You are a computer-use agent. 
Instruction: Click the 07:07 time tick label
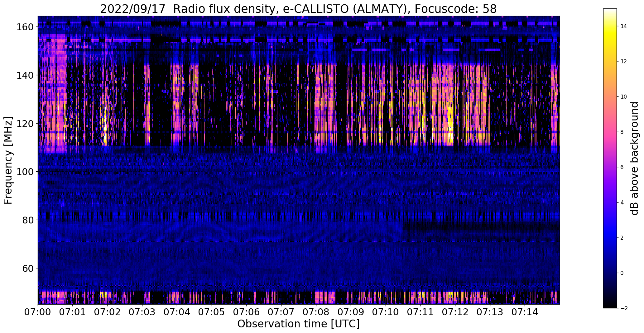(x=281, y=312)
